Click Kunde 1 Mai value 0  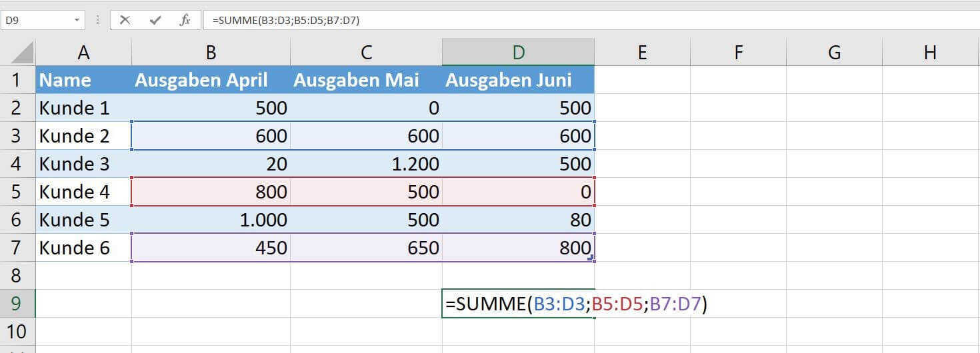coord(366,108)
